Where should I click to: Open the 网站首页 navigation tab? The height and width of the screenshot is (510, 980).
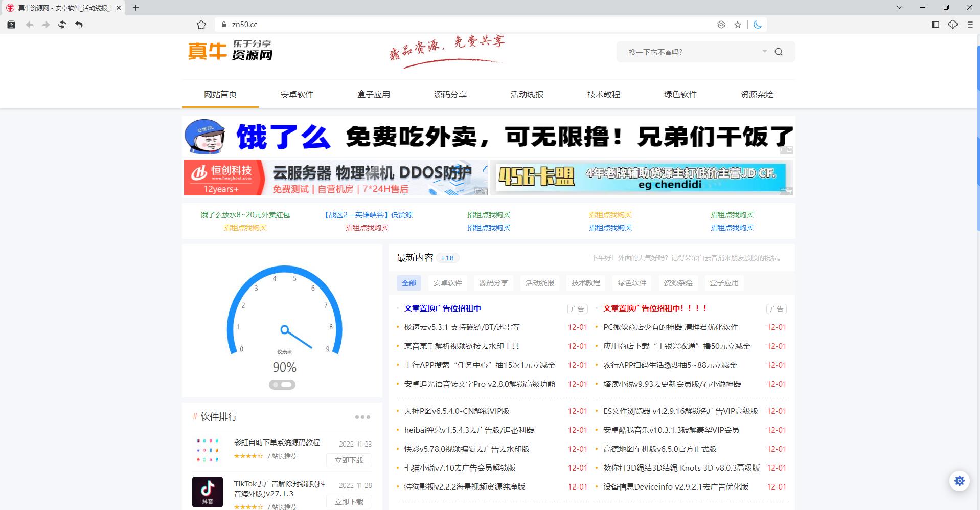[x=220, y=94]
